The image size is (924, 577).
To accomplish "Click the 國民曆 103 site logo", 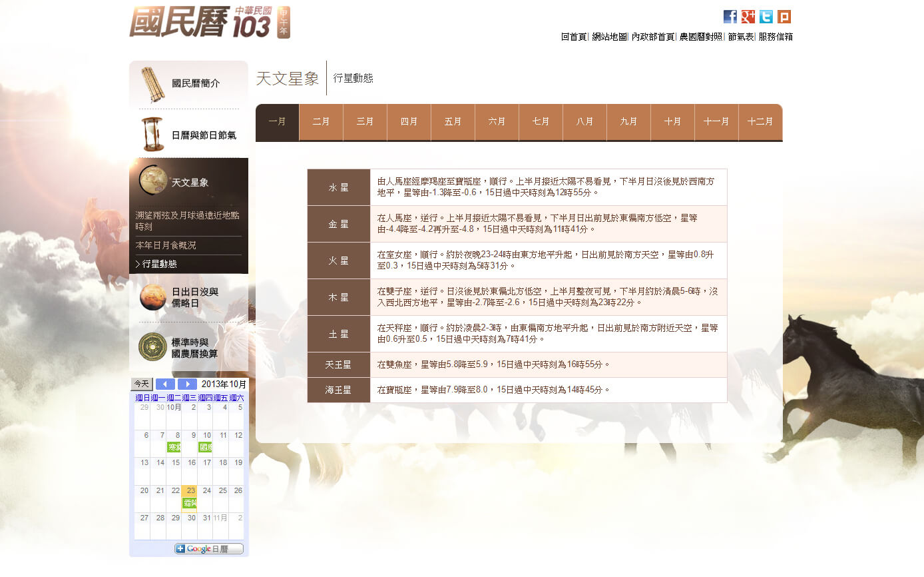I will click(x=209, y=23).
